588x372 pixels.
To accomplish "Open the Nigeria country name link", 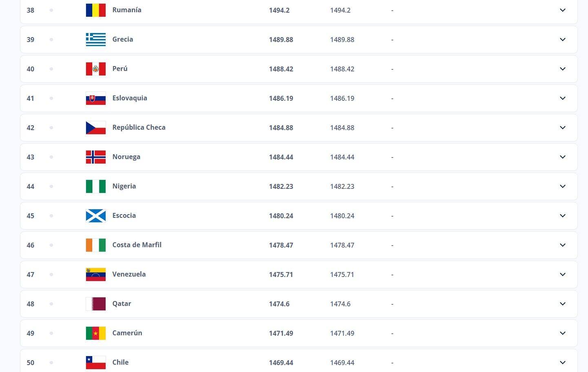I will point(124,186).
